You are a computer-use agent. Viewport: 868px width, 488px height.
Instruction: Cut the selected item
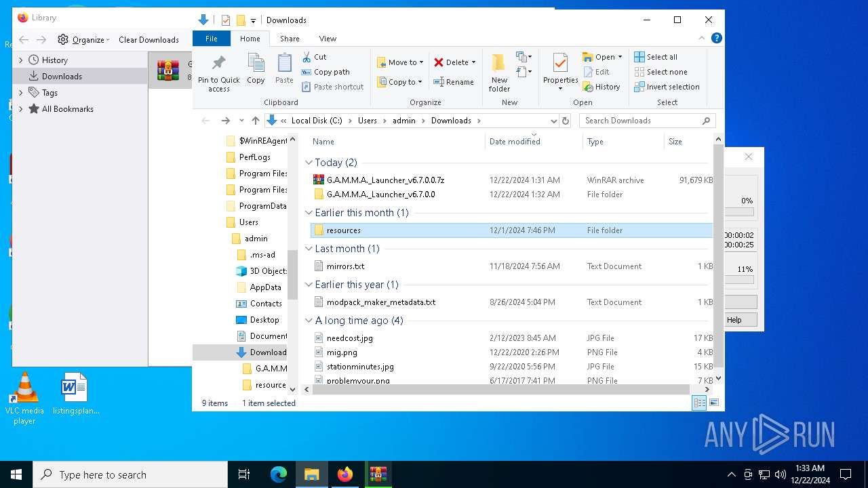314,57
